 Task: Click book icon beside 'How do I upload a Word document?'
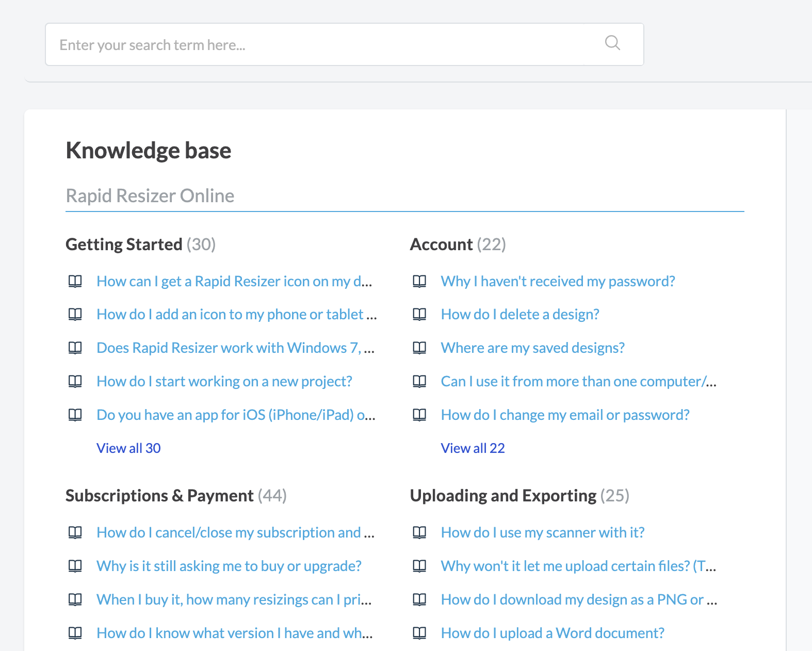click(x=419, y=633)
